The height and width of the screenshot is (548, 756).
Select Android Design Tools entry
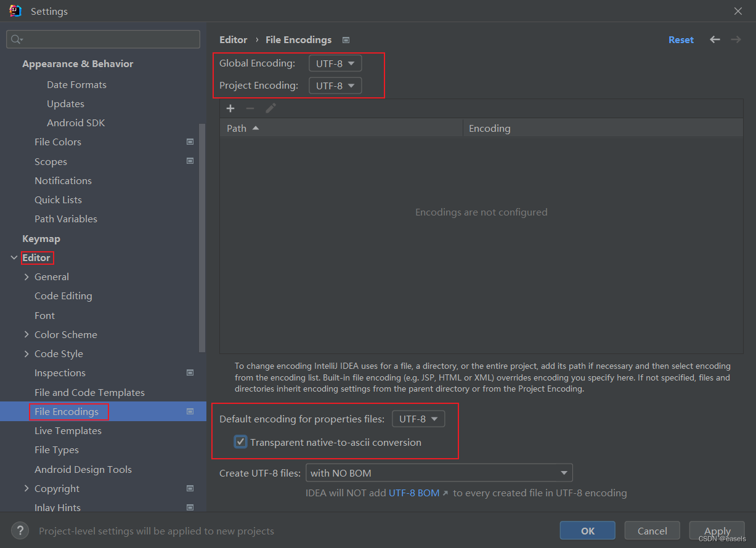(x=83, y=469)
